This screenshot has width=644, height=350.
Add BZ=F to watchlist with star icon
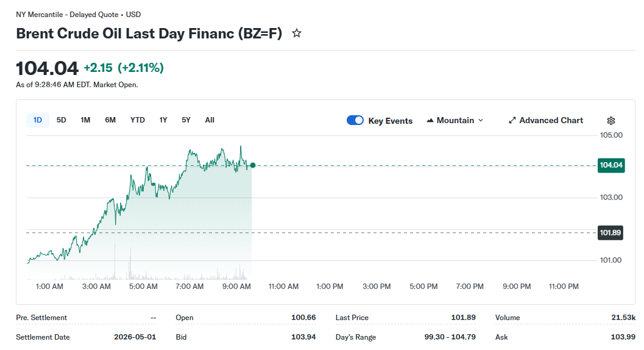pos(297,34)
